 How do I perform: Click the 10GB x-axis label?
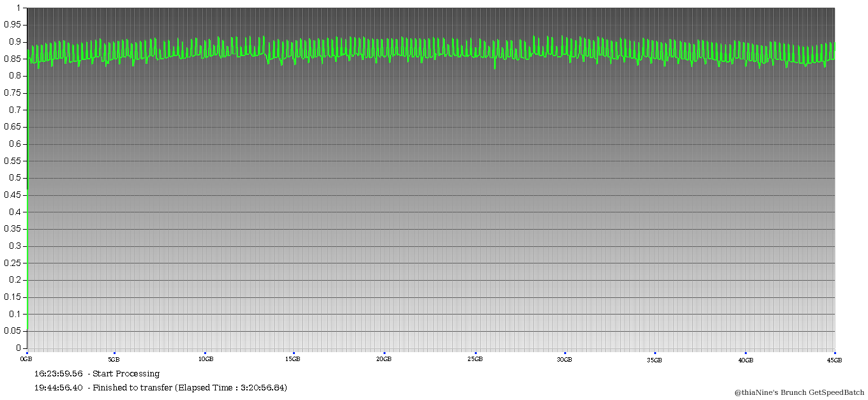206,360
